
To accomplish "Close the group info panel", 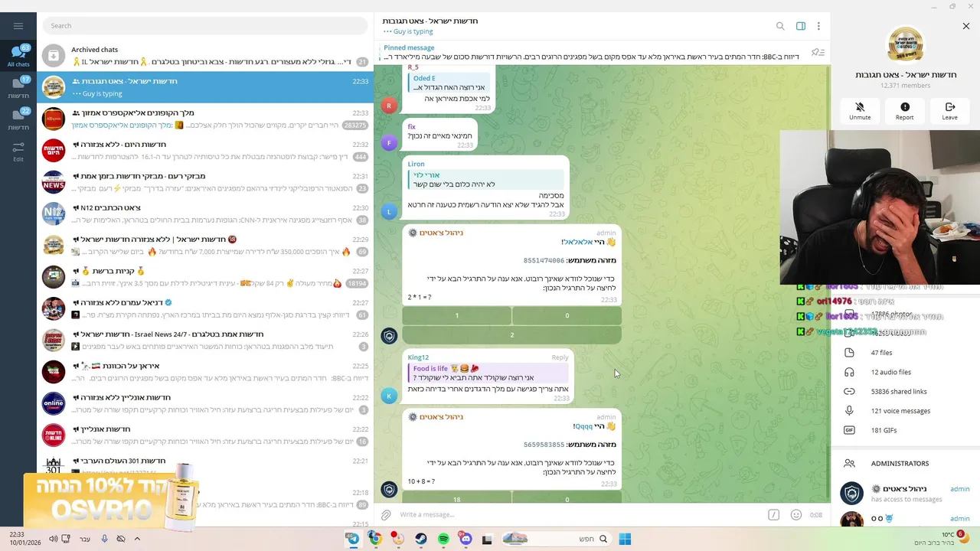I will (x=966, y=26).
